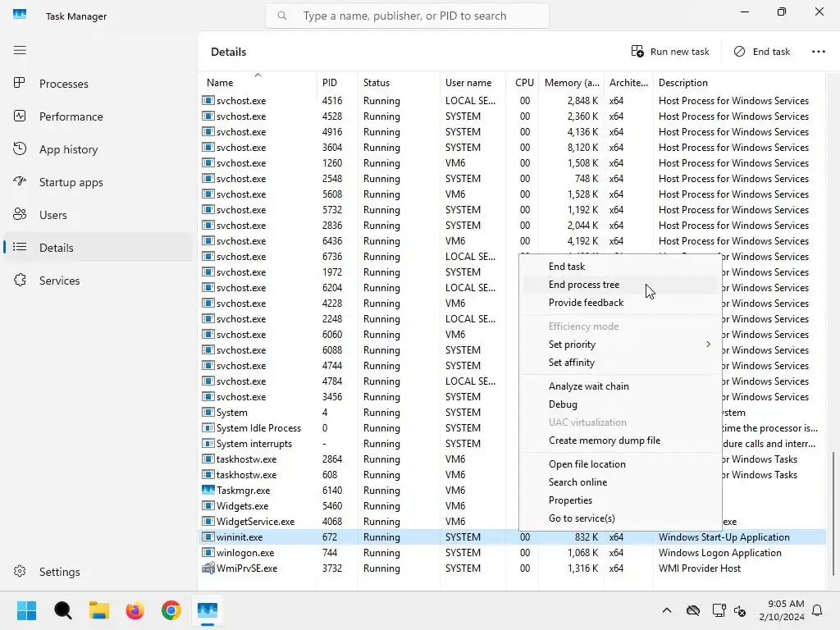Screen dimensions: 840x630
Task: Click the Run new task icon
Action: pyautogui.click(x=637, y=52)
